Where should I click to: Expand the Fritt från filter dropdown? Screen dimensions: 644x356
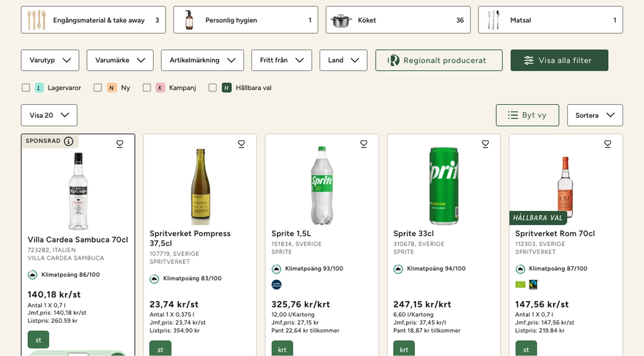pyautogui.click(x=282, y=60)
